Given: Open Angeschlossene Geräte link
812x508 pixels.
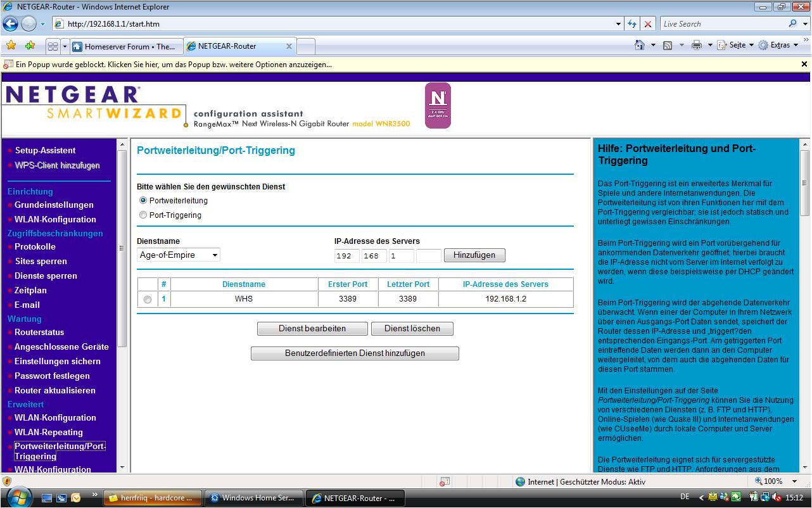Looking at the screenshot, I should coord(61,346).
